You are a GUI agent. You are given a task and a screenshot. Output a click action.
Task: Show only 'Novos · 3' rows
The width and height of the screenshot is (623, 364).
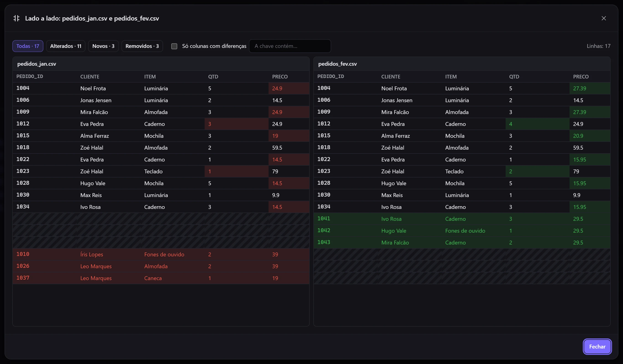[x=103, y=46]
